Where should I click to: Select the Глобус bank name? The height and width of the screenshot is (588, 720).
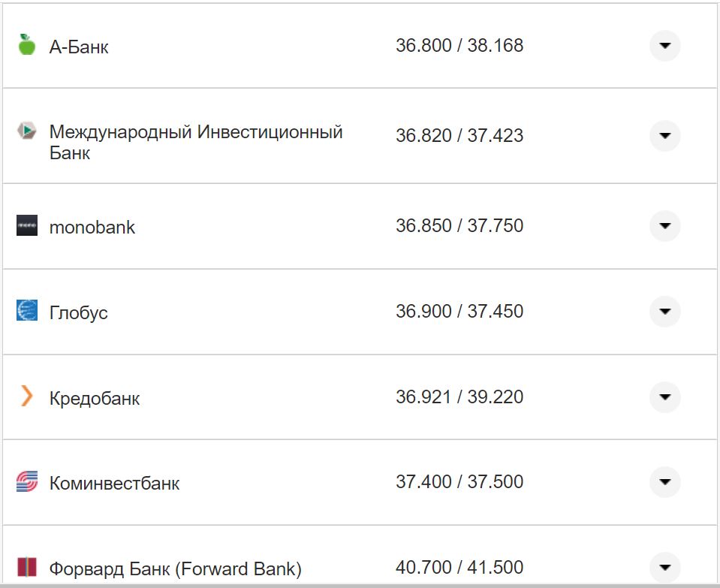78,312
